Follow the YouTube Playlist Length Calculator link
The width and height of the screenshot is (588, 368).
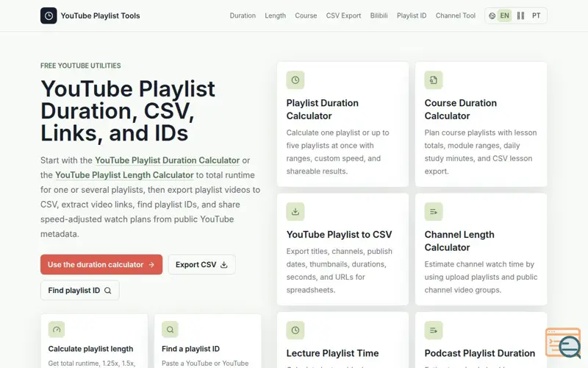[x=124, y=175]
